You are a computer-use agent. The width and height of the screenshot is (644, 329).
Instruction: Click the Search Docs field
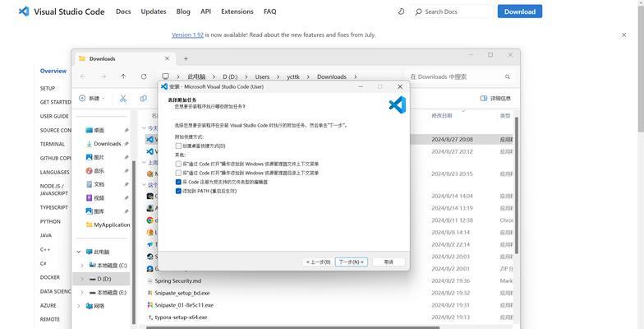451,12
